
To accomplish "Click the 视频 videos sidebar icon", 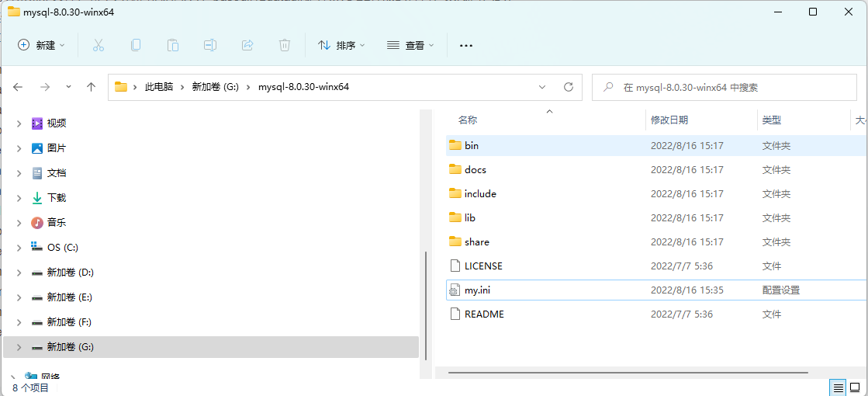I will pyautogui.click(x=37, y=123).
